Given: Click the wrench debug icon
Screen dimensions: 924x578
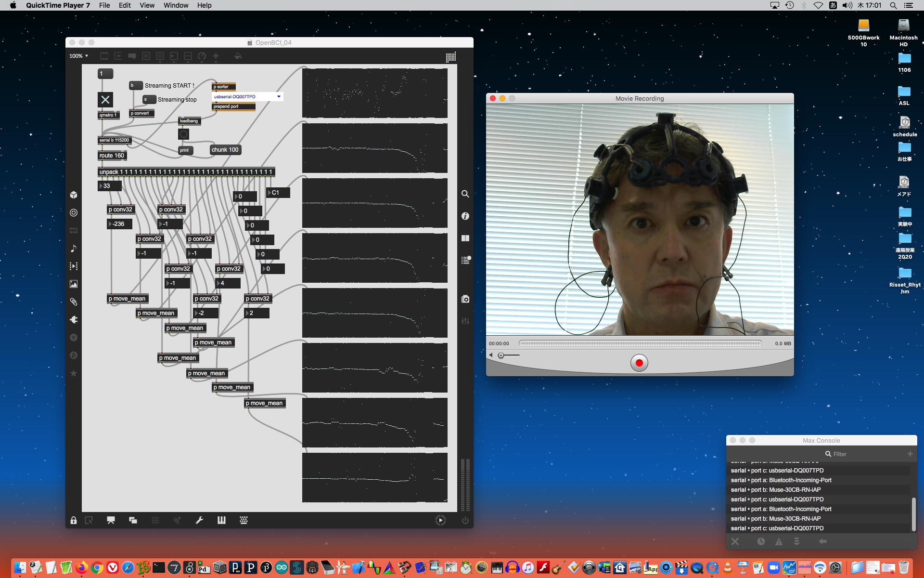Looking at the screenshot, I should (x=199, y=520).
